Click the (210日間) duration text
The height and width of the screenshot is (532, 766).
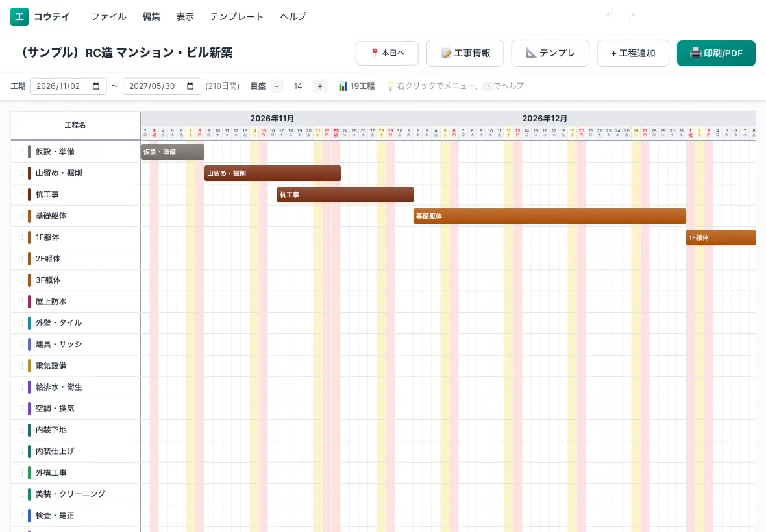[x=222, y=86]
